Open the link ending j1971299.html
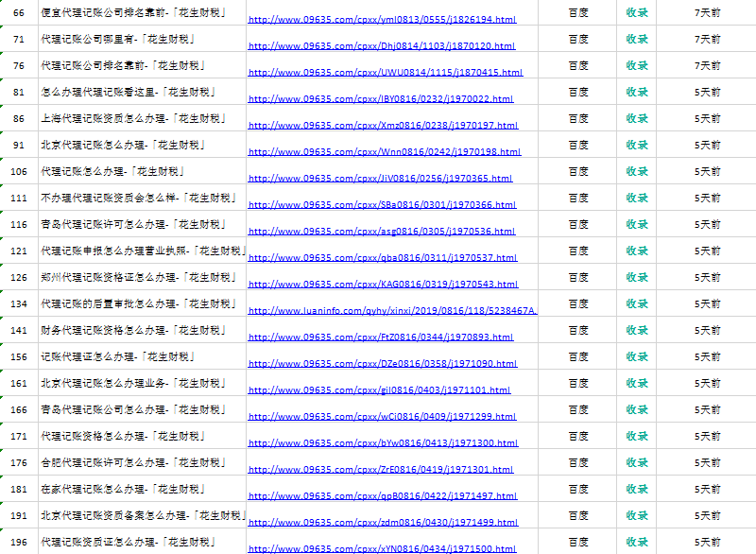 (382, 417)
